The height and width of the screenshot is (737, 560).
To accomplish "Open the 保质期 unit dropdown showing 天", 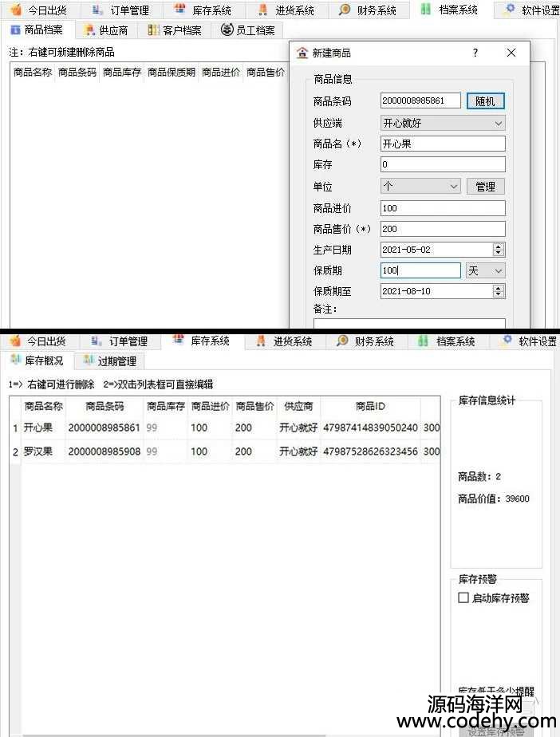I will click(486, 270).
